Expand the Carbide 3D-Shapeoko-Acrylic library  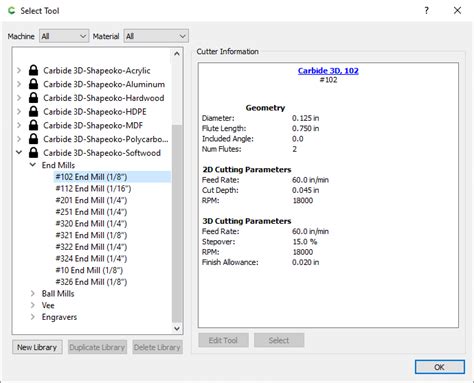19,70
